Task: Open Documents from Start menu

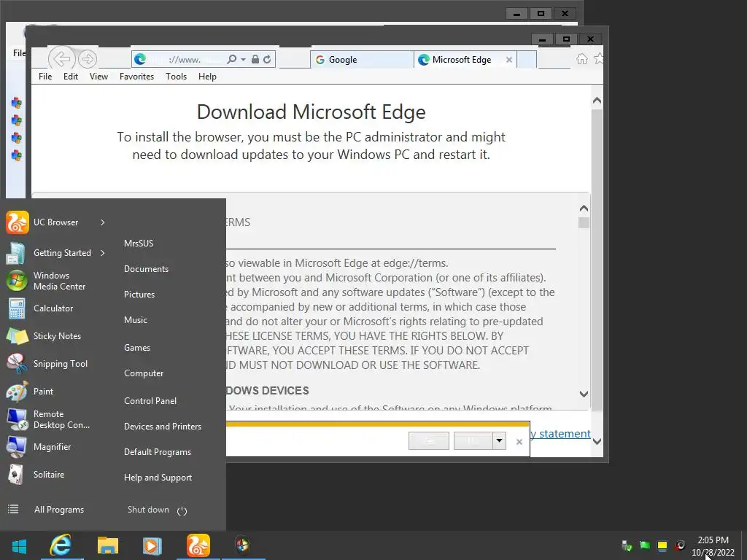Action: click(x=146, y=269)
